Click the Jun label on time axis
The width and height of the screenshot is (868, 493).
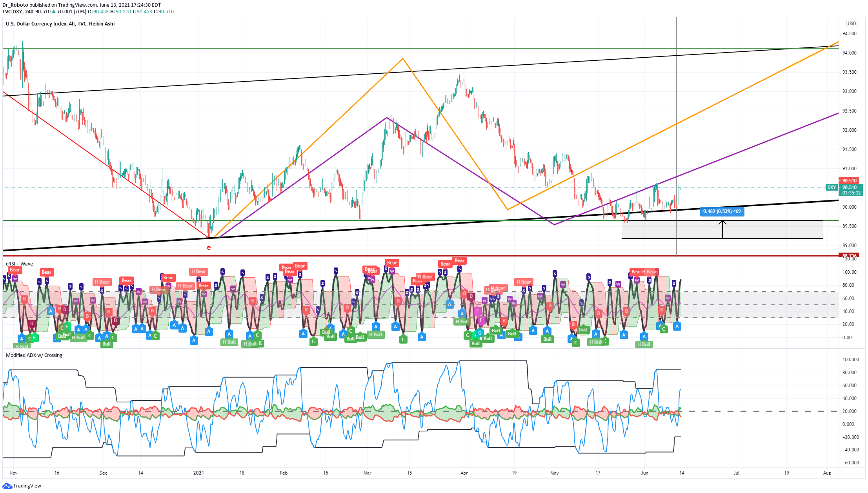[644, 473]
